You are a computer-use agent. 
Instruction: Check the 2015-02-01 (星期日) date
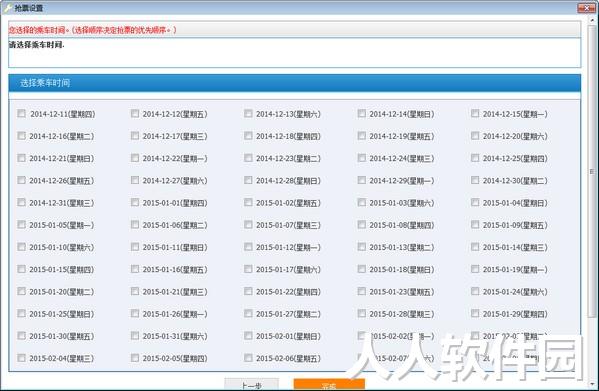click(248, 336)
